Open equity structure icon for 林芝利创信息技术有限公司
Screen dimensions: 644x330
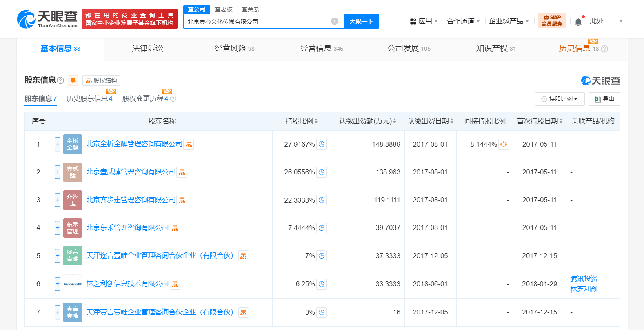click(x=175, y=284)
